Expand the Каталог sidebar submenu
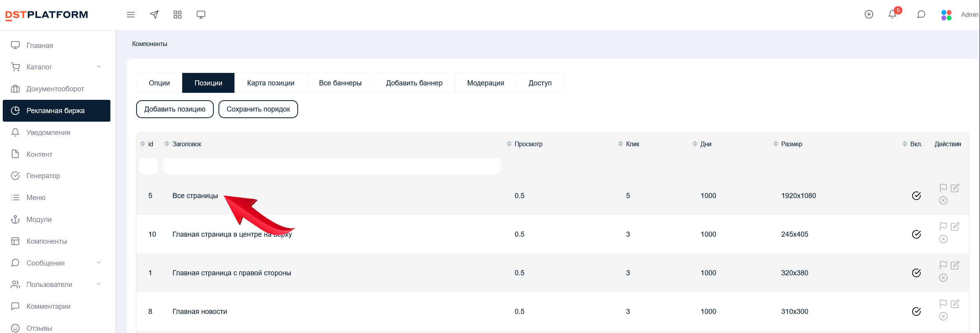980x333 pixels. [99, 67]
